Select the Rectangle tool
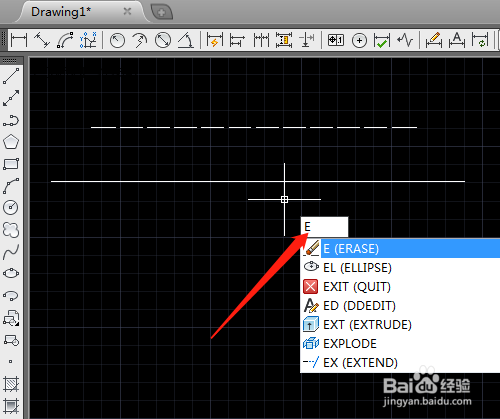This screenshot has height=419, width=500. (x=11, y=164)
